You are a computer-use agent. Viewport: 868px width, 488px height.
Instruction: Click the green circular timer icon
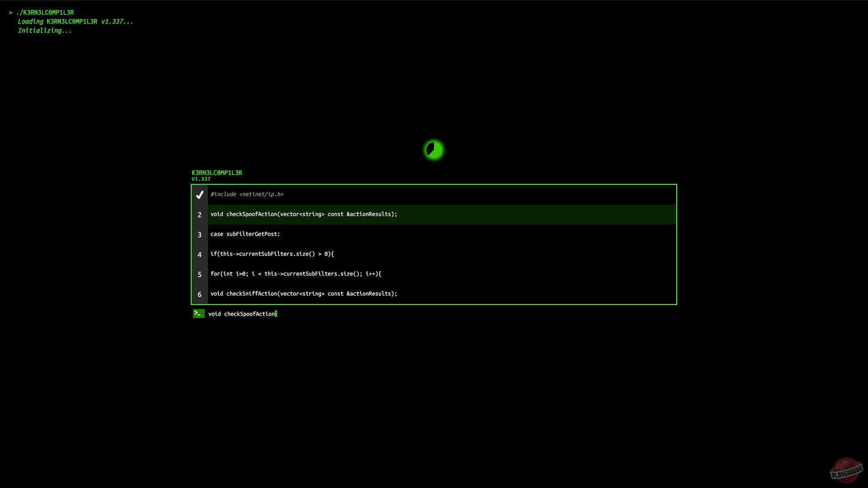pyautogui.click(x=434, y=150)
